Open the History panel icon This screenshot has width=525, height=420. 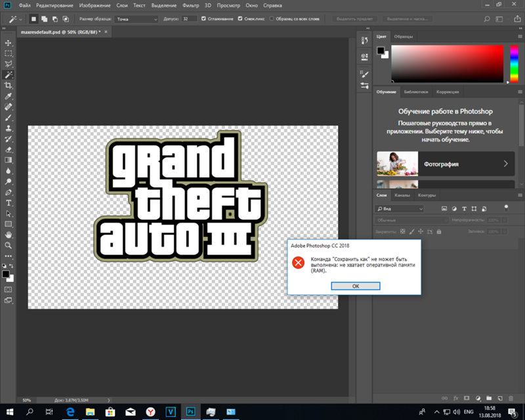[365, 41]
